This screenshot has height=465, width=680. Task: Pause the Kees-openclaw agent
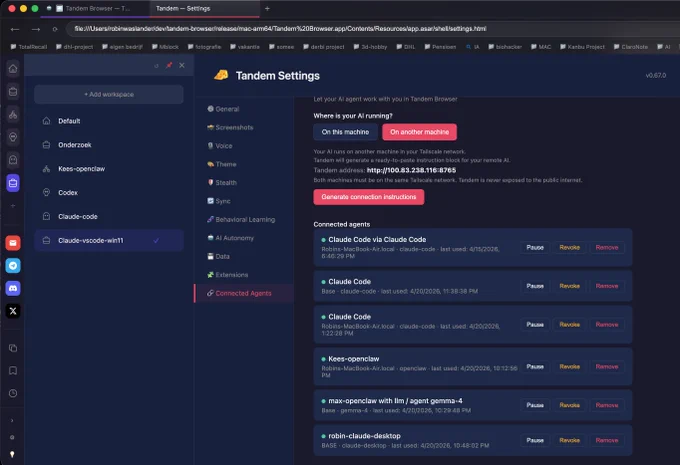pos(535,367)
